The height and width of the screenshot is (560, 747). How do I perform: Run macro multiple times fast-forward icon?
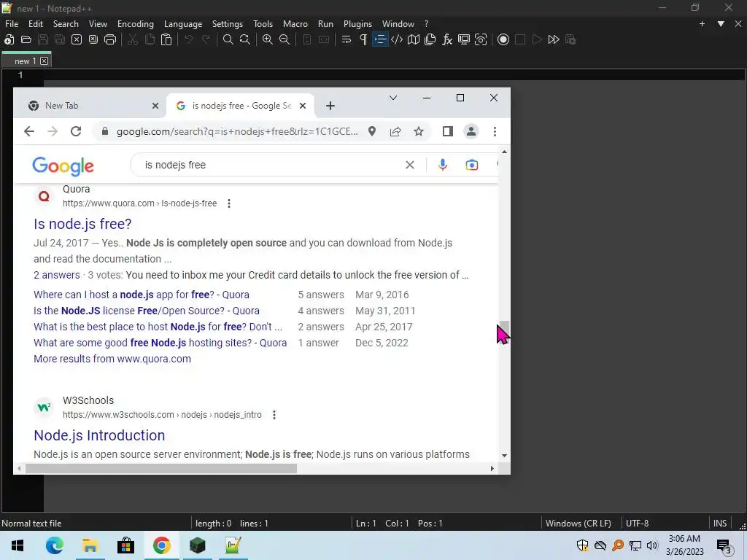pos(554,39)
